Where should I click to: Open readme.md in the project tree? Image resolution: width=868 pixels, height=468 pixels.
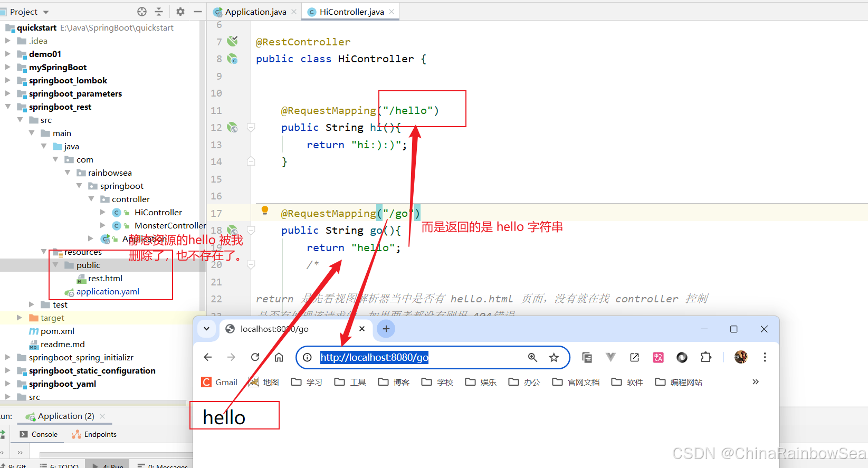62,344
